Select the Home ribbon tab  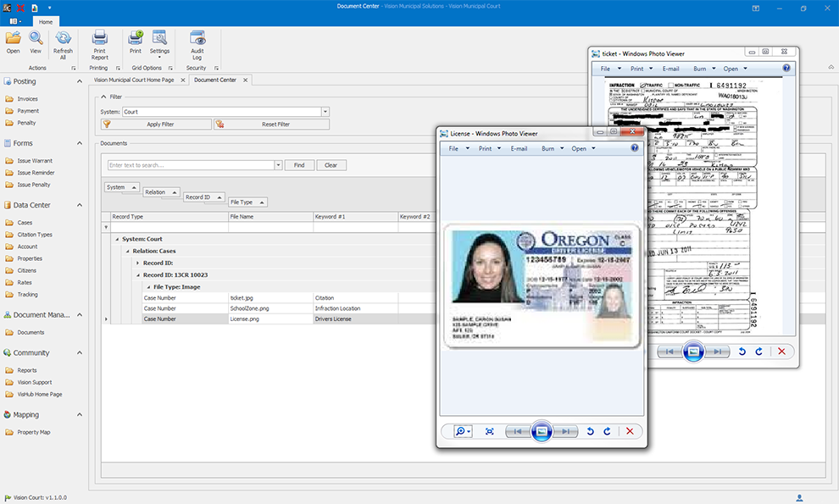tap(46, 22)
